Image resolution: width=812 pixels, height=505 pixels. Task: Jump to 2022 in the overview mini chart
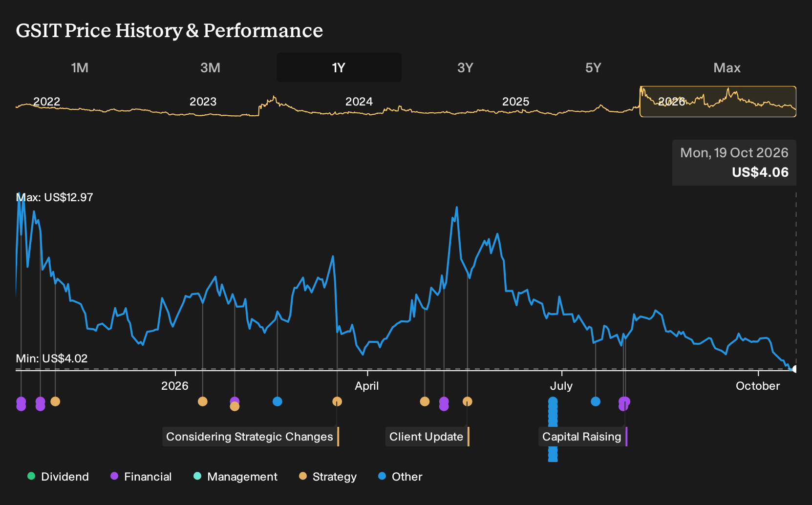point(47,102)
